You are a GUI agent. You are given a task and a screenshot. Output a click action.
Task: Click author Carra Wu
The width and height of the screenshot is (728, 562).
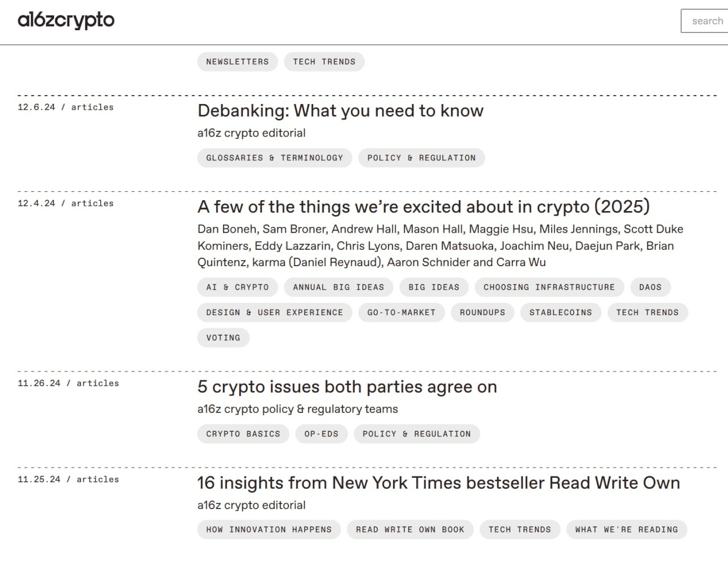521,262
